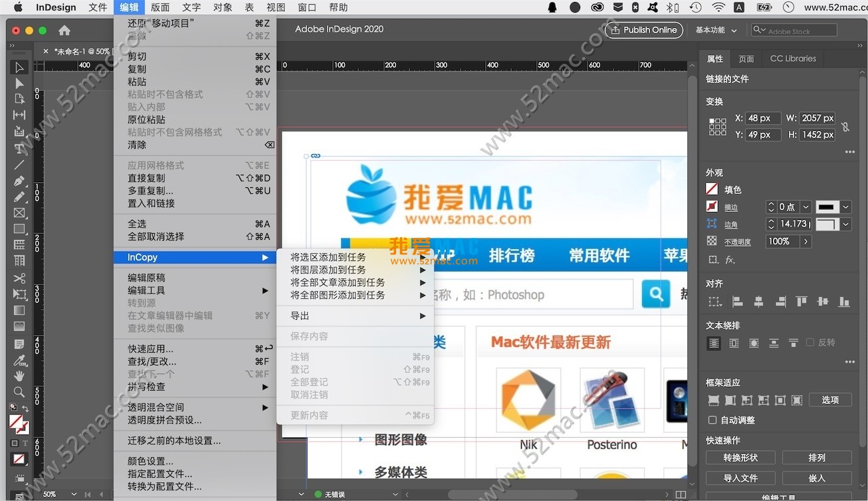Select the Eyedropper tool
Image resolution: width=868 pixels, height=501 pixels.
(x=19, y=360)
